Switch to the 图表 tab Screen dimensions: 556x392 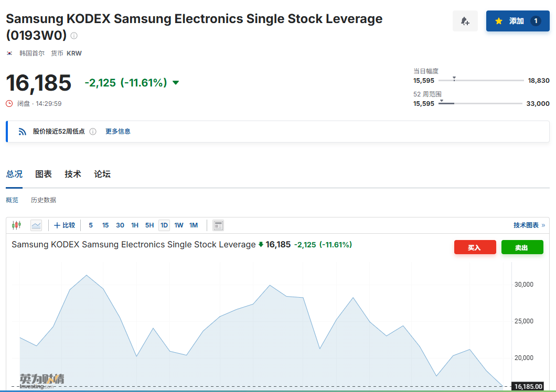[44, 174]
